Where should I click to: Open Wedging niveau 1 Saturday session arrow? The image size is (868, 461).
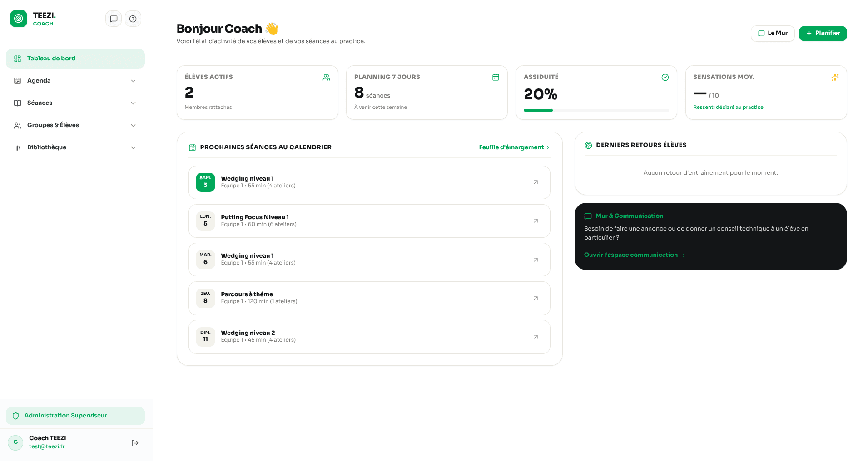(536, 182)
